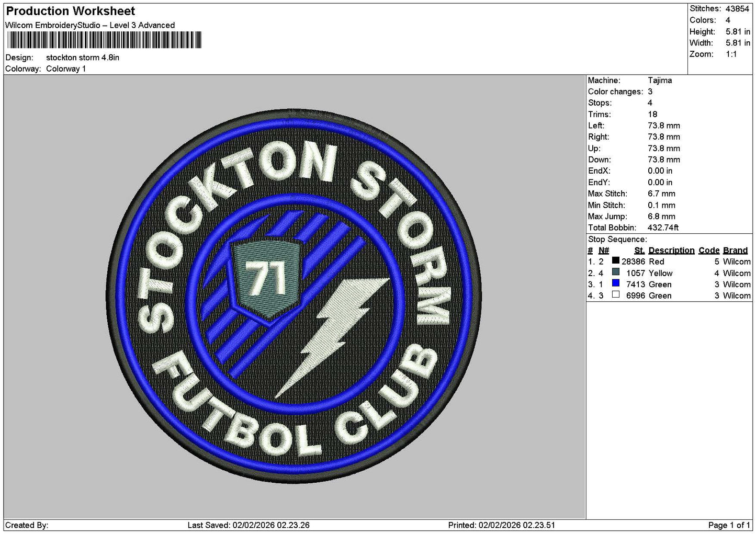Click the 'Brand' column header
756x534 pixels.
(735, 251)
